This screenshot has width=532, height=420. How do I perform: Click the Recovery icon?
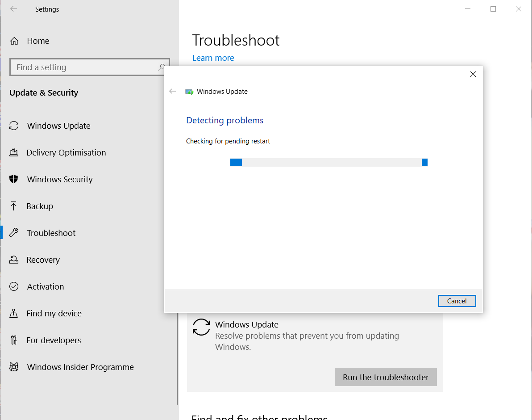[14, 260]
